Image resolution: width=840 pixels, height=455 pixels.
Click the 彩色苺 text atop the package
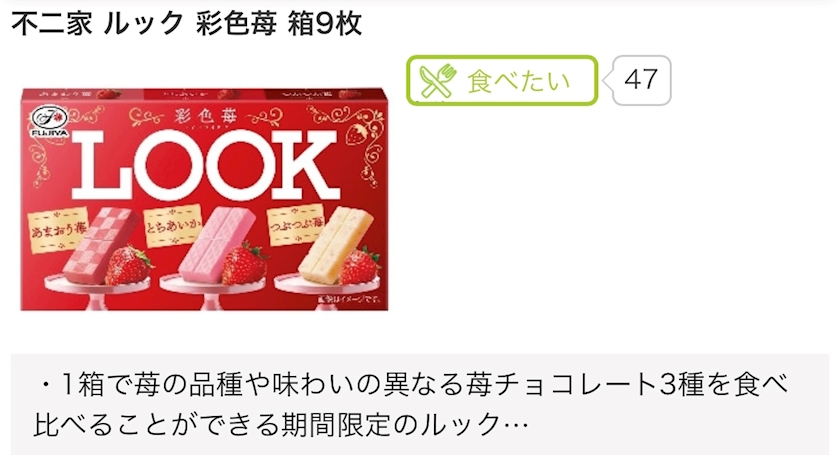(x=205, y=116)
